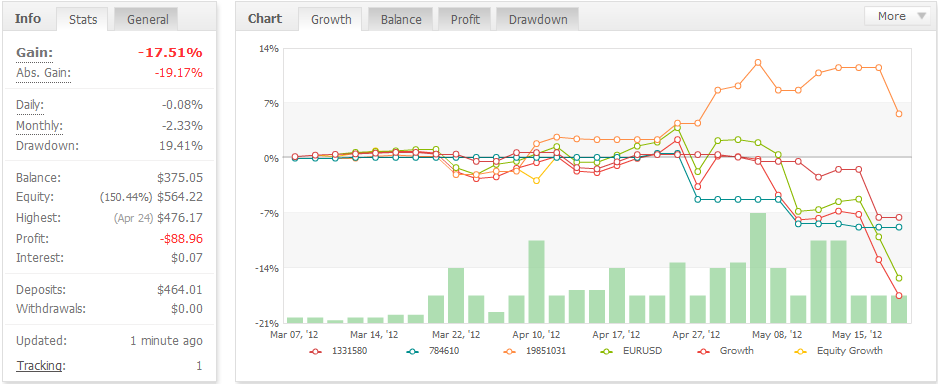Toggle the Growth legend series
The width and height of the screenshot is (938, 384).
[x=726, y=351]
